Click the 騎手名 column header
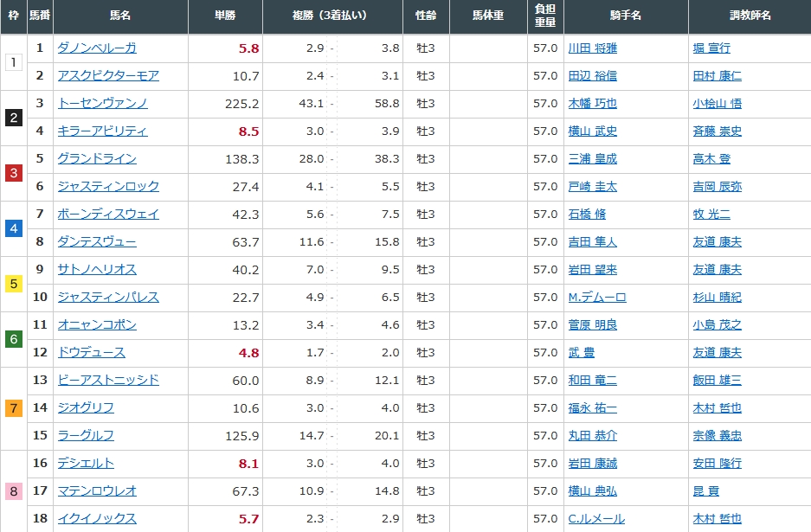Viewport: 811px width, 532px height. 625,16
